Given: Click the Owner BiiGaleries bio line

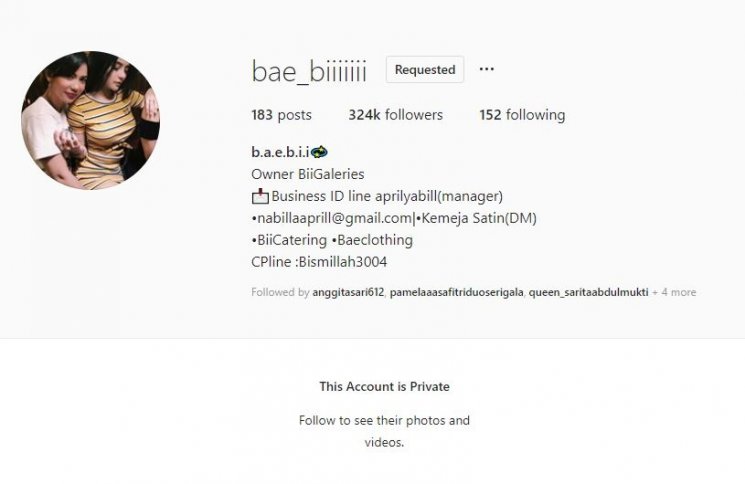Looking at the screenshot, I should pos(308,174).
